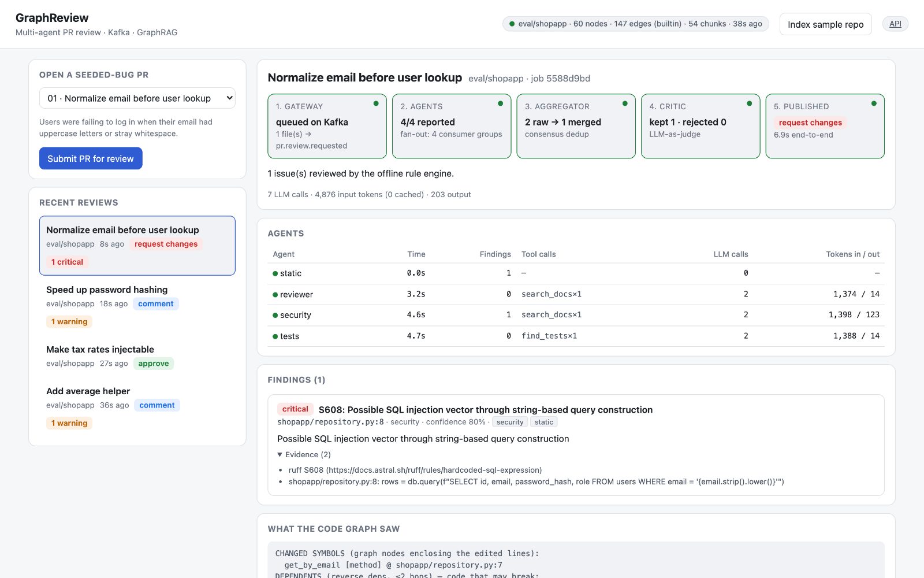This screenshot has height=578, width=924.
Task: Open the seeded-bug PR dropdown
Action: (x=137, y=98)
